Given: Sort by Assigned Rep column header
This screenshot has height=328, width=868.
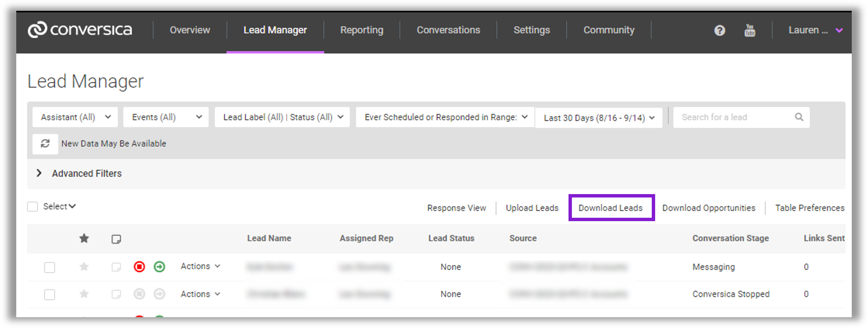Looking at the screenshot, I should tap(366, 238).
